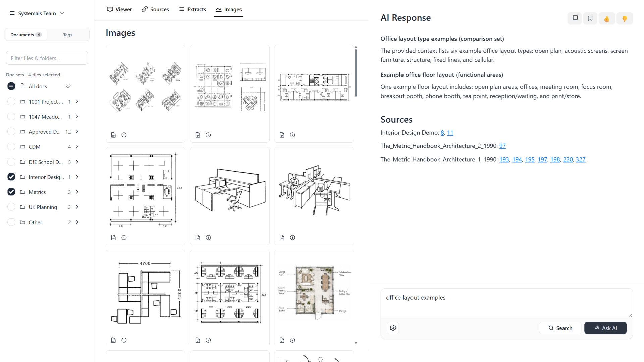644x362 pixels.
Task: Switch to the Extracts tab
Action: 193,9
